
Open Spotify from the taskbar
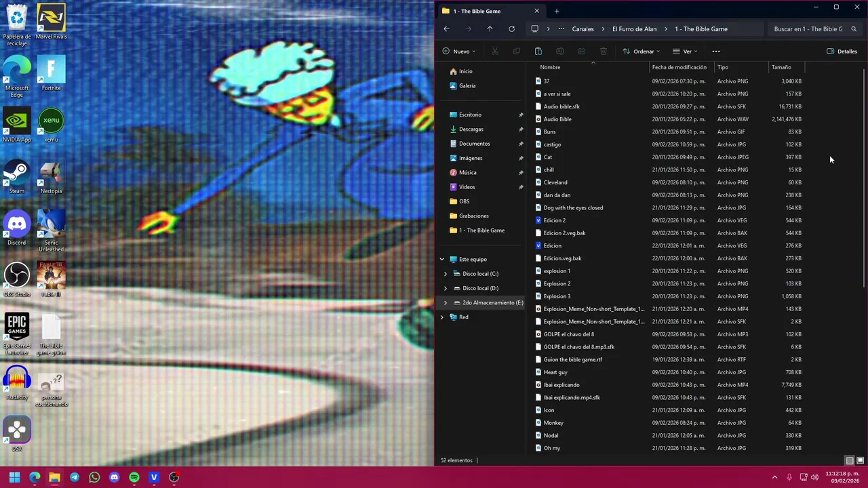[134, 477]
